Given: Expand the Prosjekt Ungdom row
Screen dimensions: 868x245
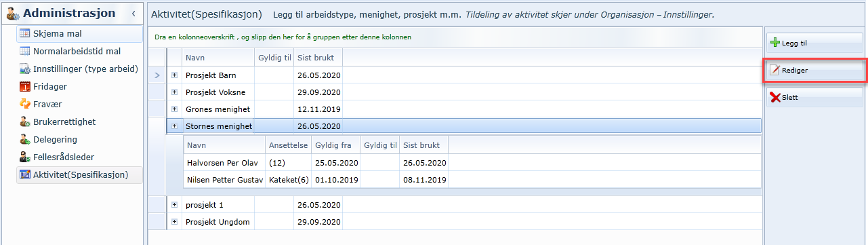Looking at the screenshot, I should click(x=174, y=222).
